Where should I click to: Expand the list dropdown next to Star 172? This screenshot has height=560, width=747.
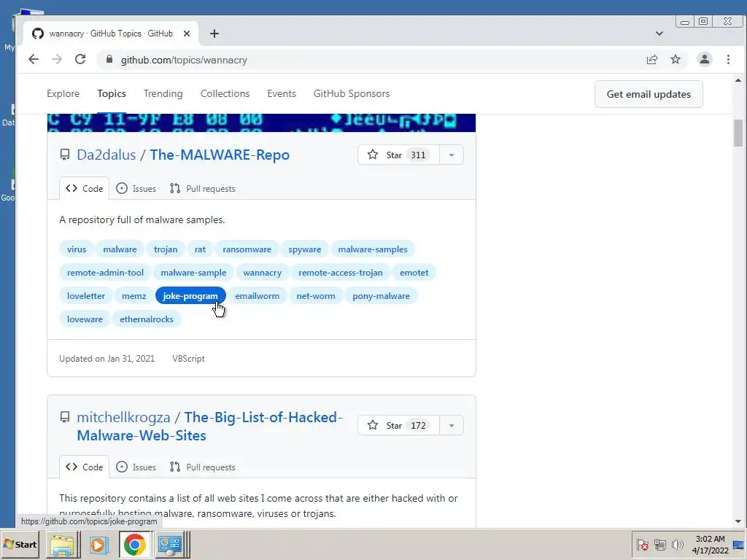[451, 425]
